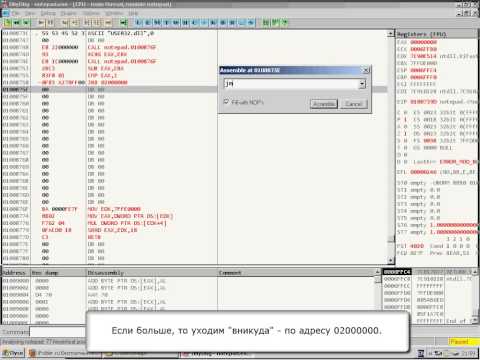Open Windows list with W icon
This screenshot has height=360, width=480.
[x=176, y=23]
